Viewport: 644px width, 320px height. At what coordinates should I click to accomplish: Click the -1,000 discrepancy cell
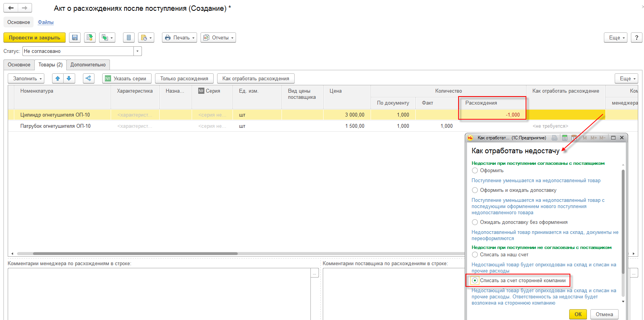(x=492, y=115)
